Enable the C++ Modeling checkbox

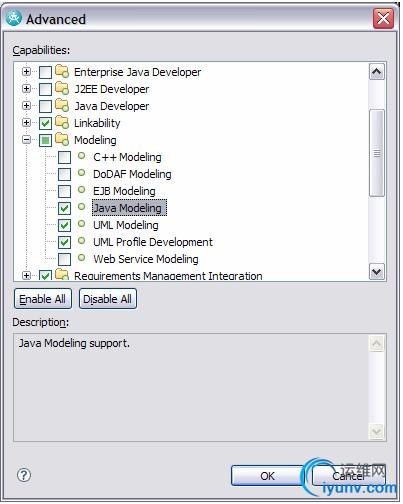pyautogui.click(x=64, y=157)
